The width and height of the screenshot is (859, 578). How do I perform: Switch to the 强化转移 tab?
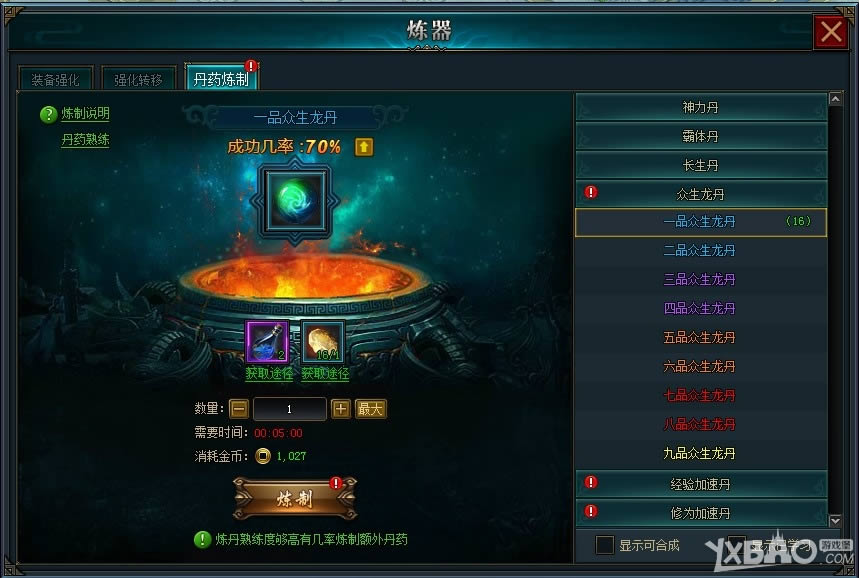pyautogui.click(x=139, y=79)
